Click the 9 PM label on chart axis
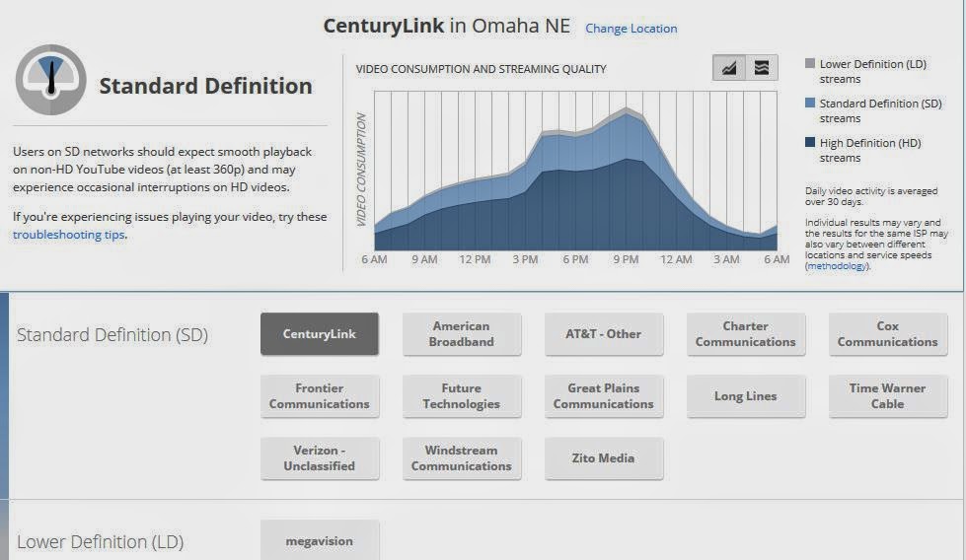Image resolution: width=966 pixels, height=560 pixels. [x=626, y=259]
